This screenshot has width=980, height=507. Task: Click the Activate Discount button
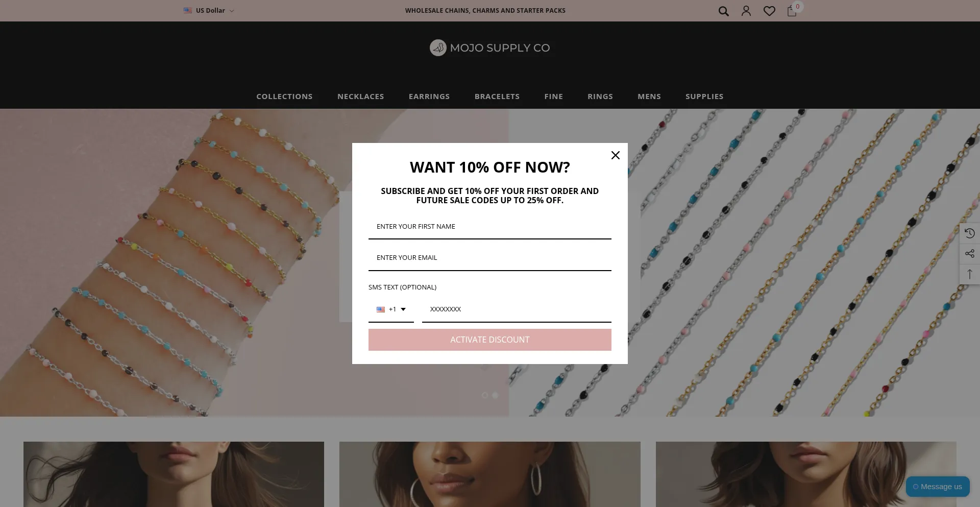pyautogui.click(x=490, y=340)
